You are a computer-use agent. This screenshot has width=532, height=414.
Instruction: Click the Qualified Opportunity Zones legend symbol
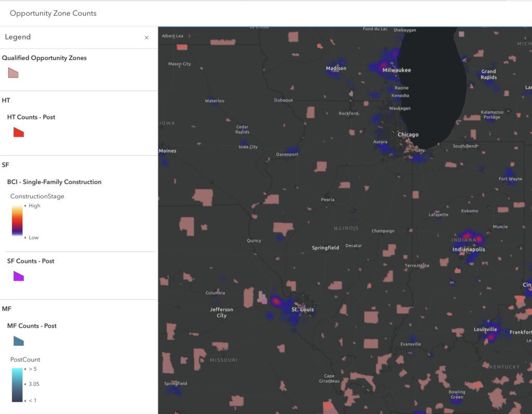(x=13, y=73)
